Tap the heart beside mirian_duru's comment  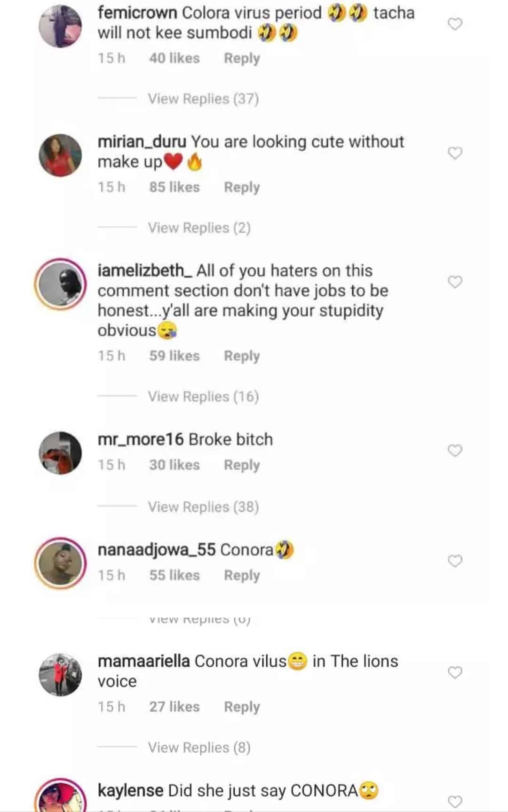tap(455, 153)
